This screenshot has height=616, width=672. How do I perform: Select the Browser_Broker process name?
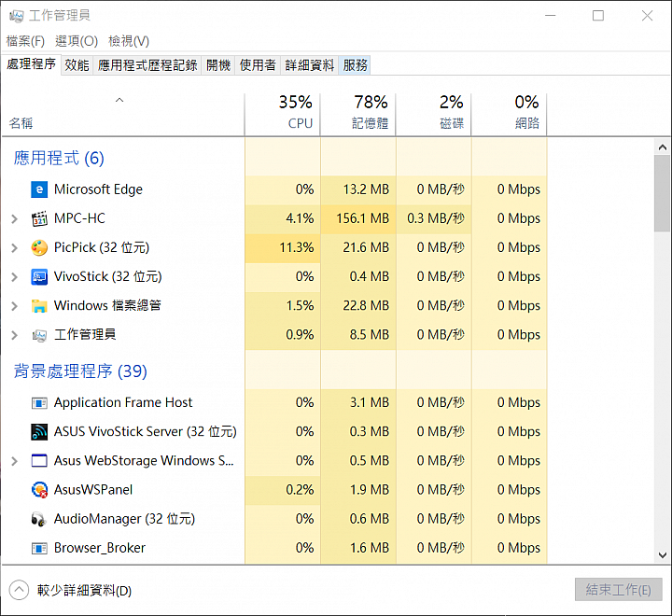pos(100,548)
